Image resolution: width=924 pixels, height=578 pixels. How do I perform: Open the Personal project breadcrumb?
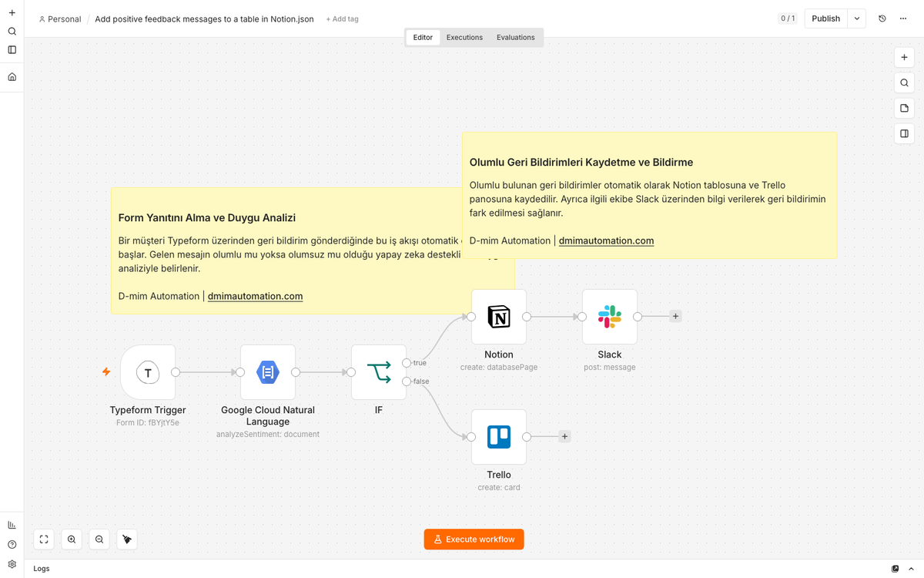tap(59, 19)
